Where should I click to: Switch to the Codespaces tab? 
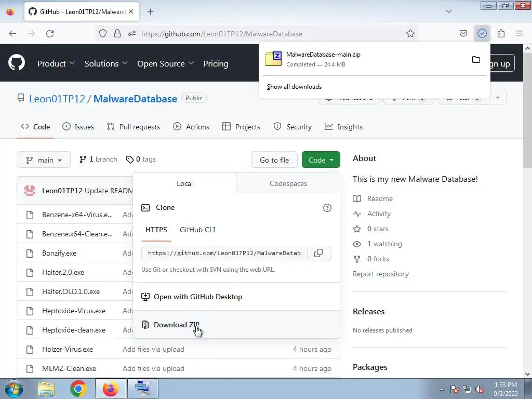pyautogui.click(x=288, y=183)
